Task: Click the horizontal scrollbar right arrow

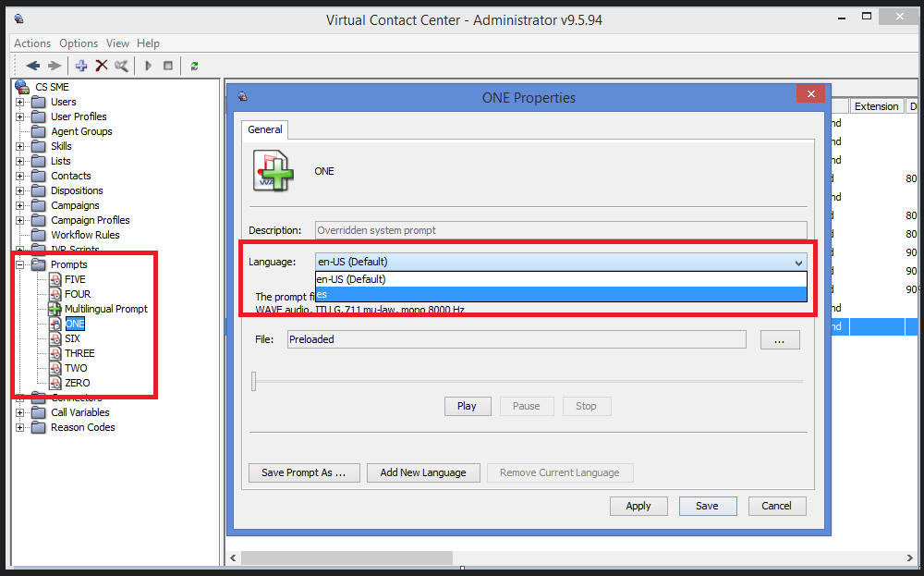Action: click(x=910, y=558)
